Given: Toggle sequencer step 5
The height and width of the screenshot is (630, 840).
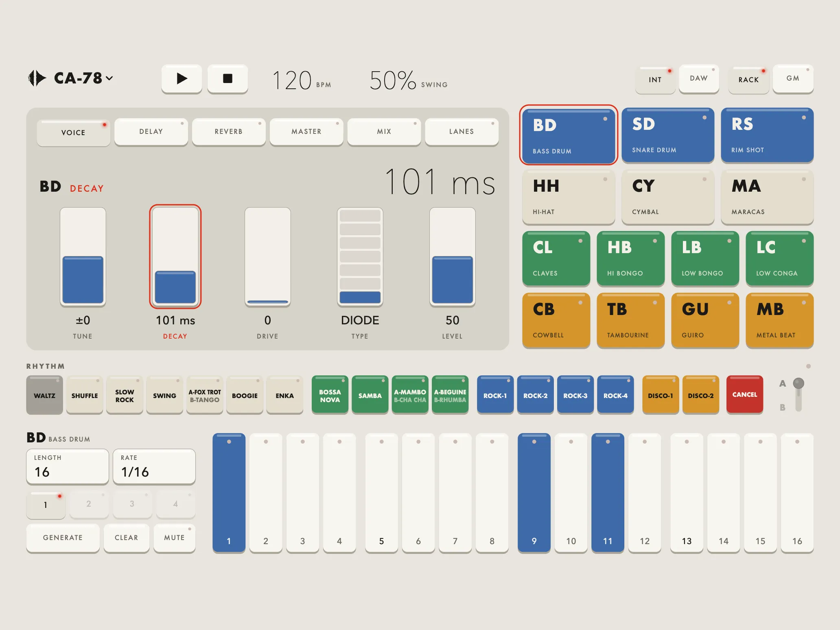Looking at the screenshot, I should click(x=381, y=492).
